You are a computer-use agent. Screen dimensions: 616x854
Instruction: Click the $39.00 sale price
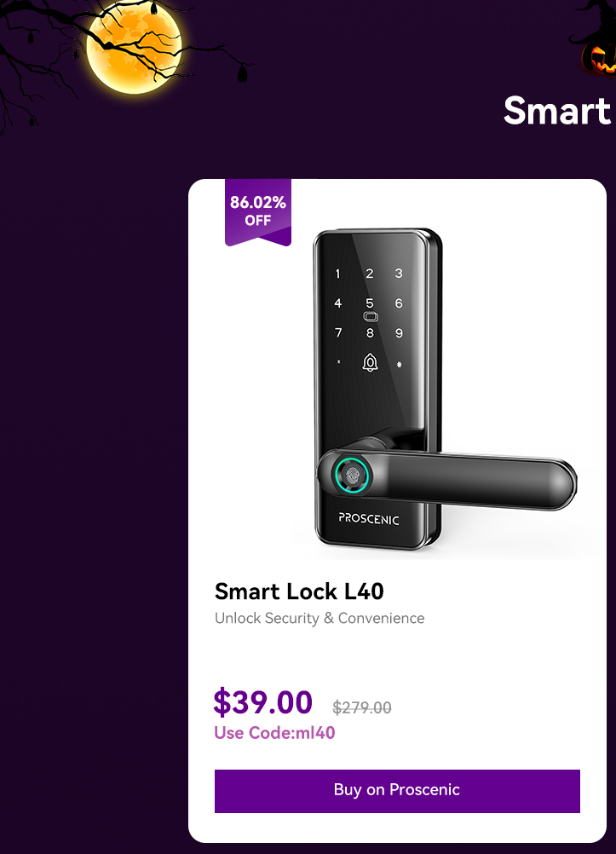[x=262, y=701]
